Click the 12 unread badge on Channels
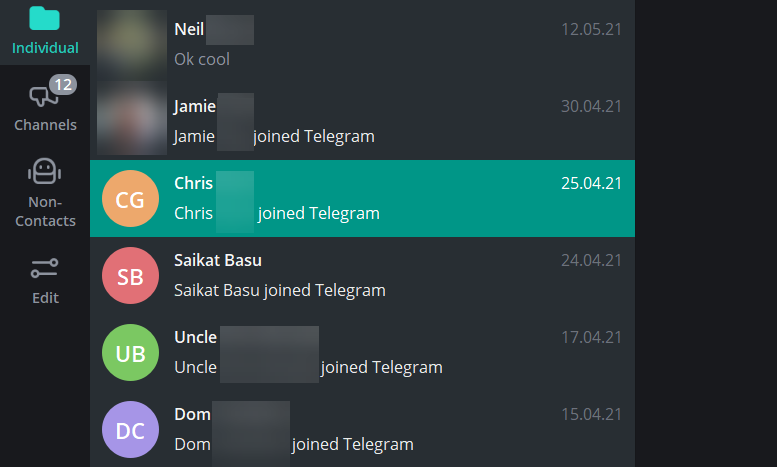 [62, 85]
